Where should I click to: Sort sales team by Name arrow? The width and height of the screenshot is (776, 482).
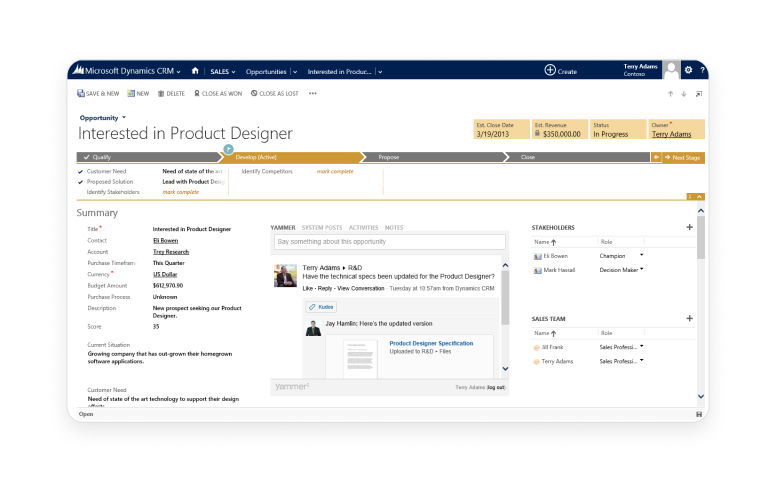coord(553,334)
